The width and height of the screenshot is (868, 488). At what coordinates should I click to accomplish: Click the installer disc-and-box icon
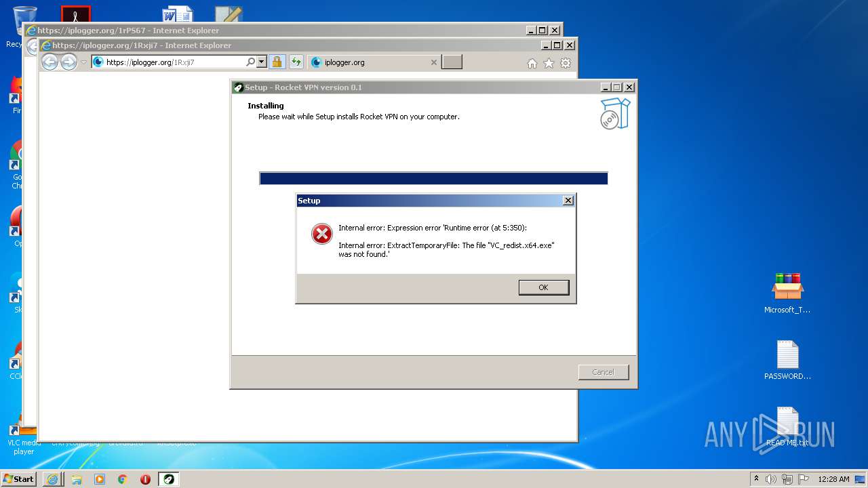(615, 113)
